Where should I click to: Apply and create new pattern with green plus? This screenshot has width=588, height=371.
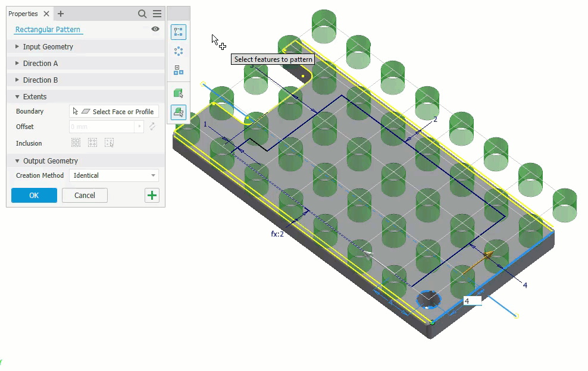(x=152, y=195)
